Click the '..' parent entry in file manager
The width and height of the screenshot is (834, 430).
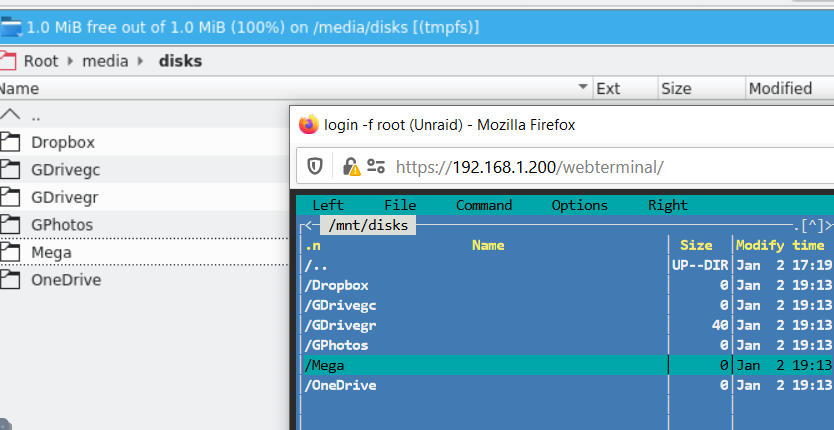pyautogui.click(x=36, y=116)
